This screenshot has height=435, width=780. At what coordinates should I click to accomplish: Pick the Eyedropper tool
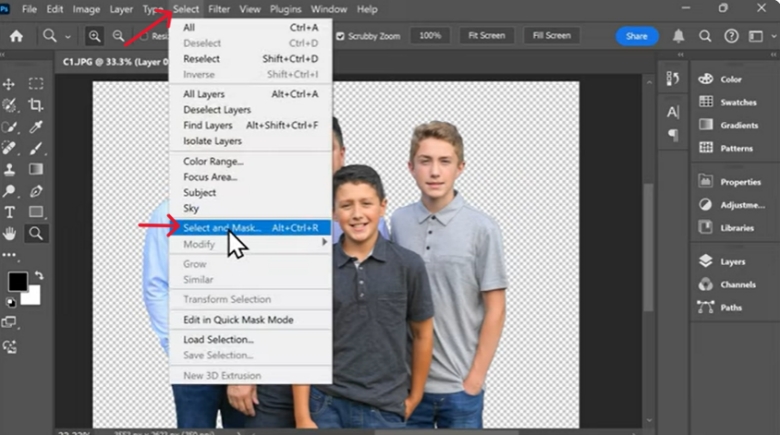coord(36,127)
